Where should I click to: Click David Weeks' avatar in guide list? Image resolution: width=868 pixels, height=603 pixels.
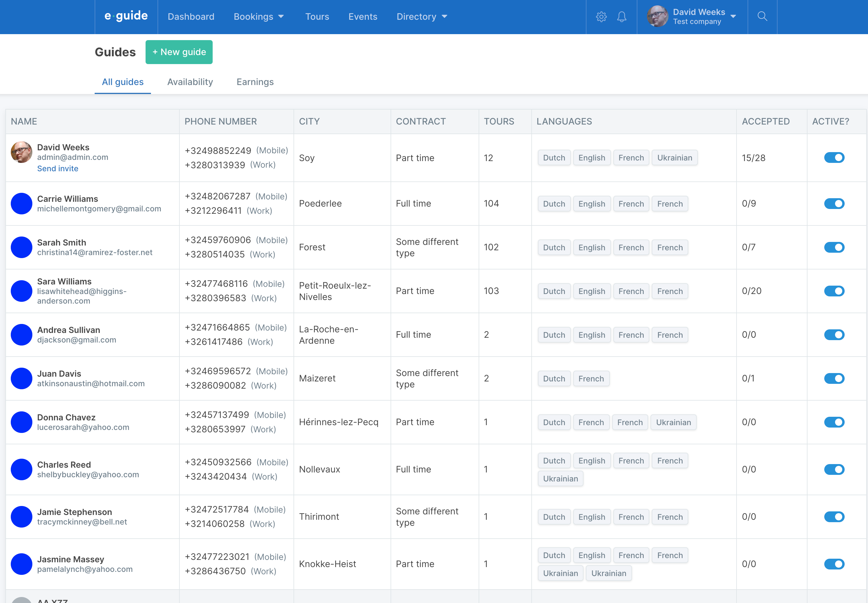[22, 152]
